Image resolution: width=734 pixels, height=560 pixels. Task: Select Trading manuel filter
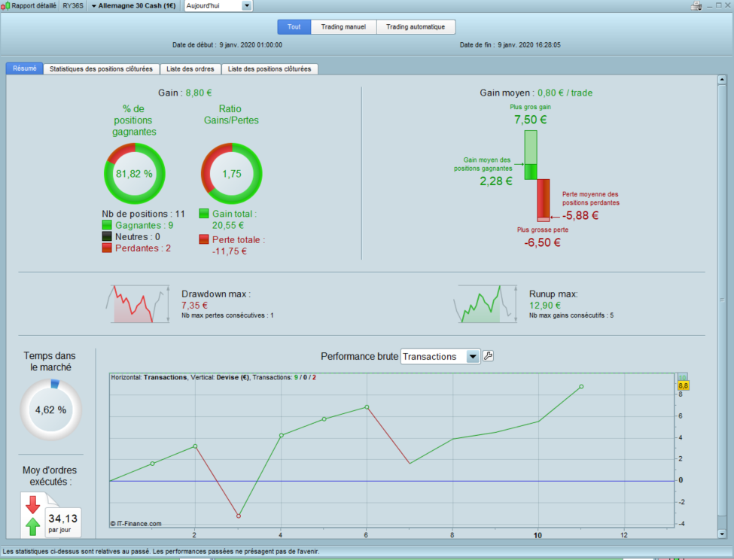tap(343, 26)
